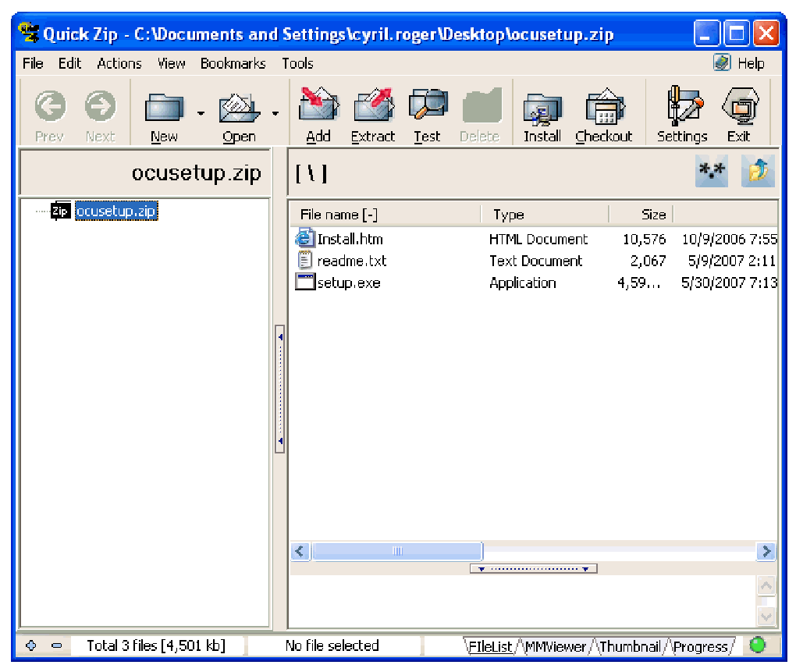The width and height of the screenshot is (796, 672).
Task: Click bottom panel scroll down arrow
Action: coord(766,616)
